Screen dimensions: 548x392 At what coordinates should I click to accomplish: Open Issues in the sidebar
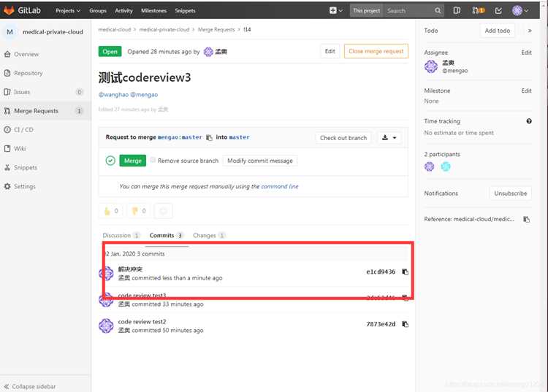22,92
